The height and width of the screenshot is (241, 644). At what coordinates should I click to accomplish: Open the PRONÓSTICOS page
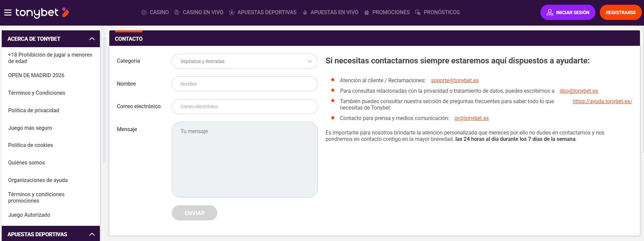click(x=442, y=12)
